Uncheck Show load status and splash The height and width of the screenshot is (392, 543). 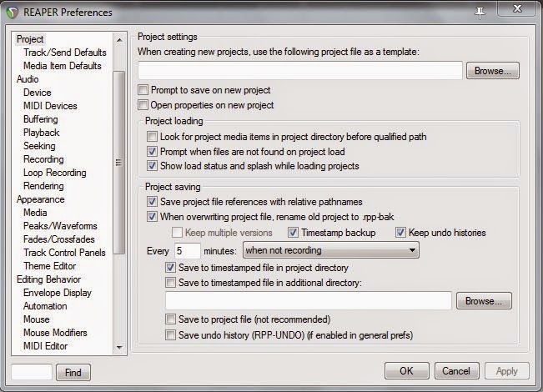[152, 166]
